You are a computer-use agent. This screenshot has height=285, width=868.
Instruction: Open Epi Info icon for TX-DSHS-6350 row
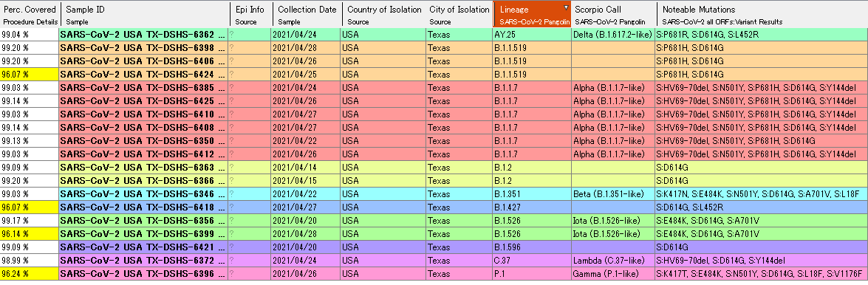[x=231, y=140]
